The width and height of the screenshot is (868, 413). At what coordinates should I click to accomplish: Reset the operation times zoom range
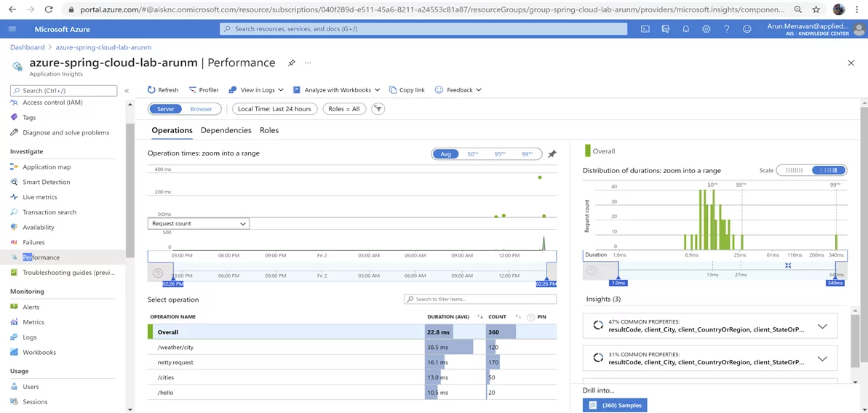[158, 273]
